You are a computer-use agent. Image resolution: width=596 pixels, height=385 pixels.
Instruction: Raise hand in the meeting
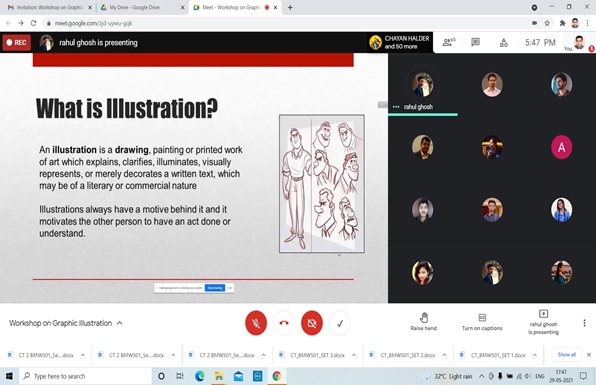point(423,322)
